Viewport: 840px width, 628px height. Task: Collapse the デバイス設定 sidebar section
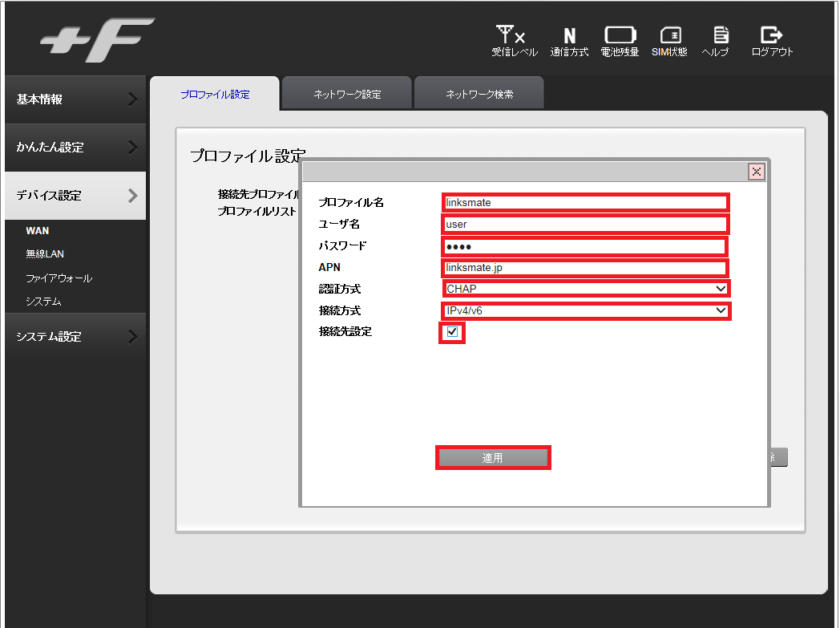[x=75, y=196]
